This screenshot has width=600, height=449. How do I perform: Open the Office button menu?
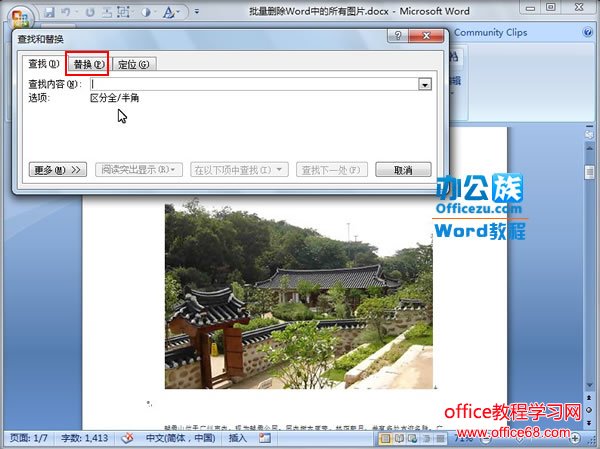(20, 16)
